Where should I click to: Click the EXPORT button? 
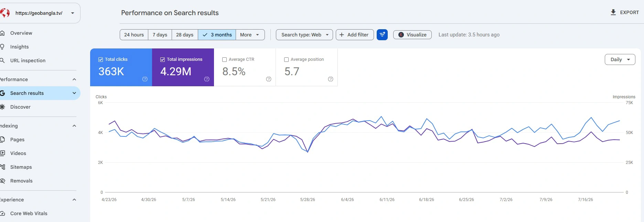625,12
